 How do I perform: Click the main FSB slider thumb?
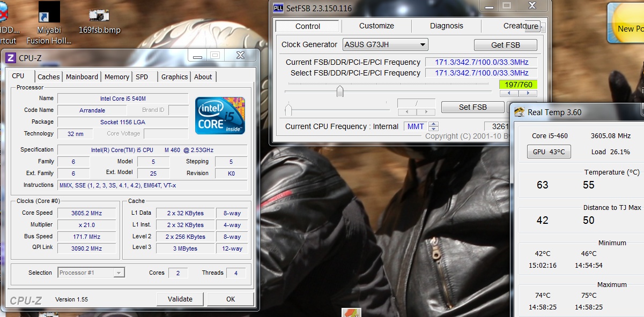coord(340,92)
